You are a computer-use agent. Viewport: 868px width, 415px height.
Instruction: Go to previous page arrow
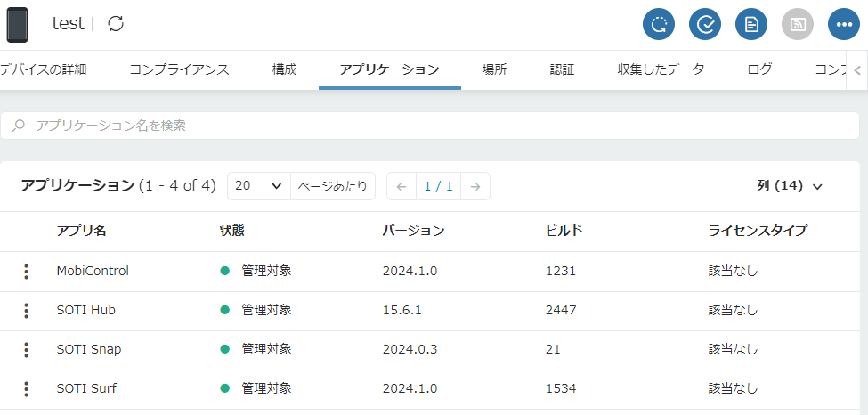point(402,187)
